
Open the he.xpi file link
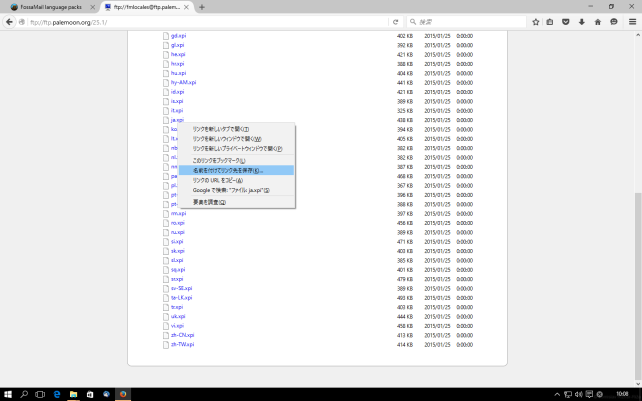coord(178,54)
